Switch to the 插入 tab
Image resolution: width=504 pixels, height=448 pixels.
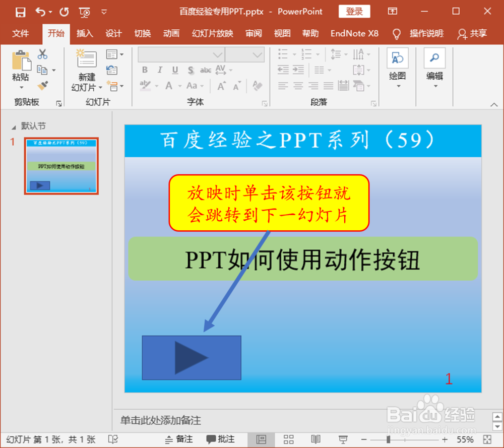point(85,33)
